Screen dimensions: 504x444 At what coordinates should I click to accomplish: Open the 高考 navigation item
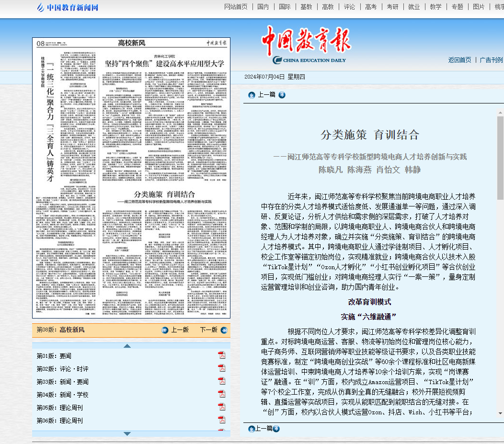click(x=371, y=7)
